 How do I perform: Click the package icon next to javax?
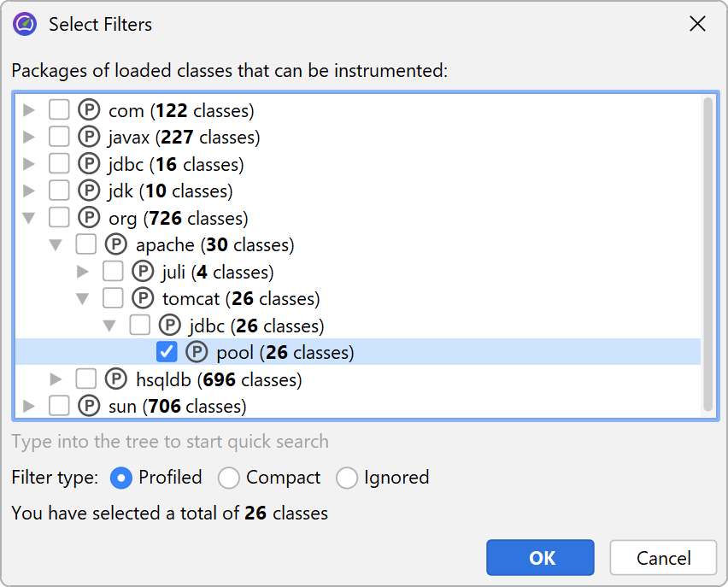(x=89, y=138)
